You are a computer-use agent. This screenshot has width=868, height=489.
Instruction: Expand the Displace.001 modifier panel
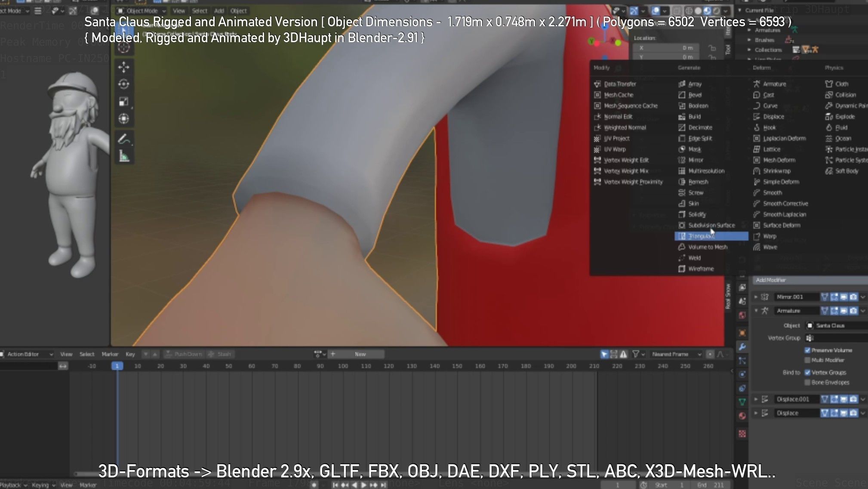[756, 399]
